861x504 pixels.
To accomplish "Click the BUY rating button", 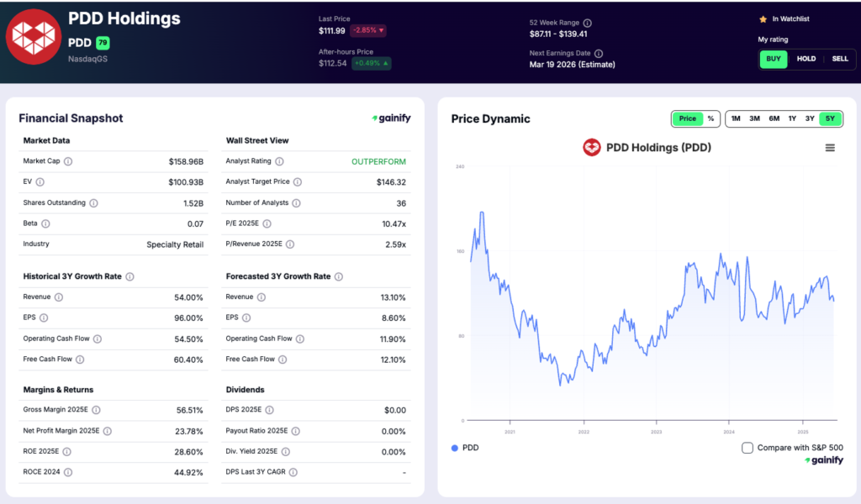I will point(773,59).
